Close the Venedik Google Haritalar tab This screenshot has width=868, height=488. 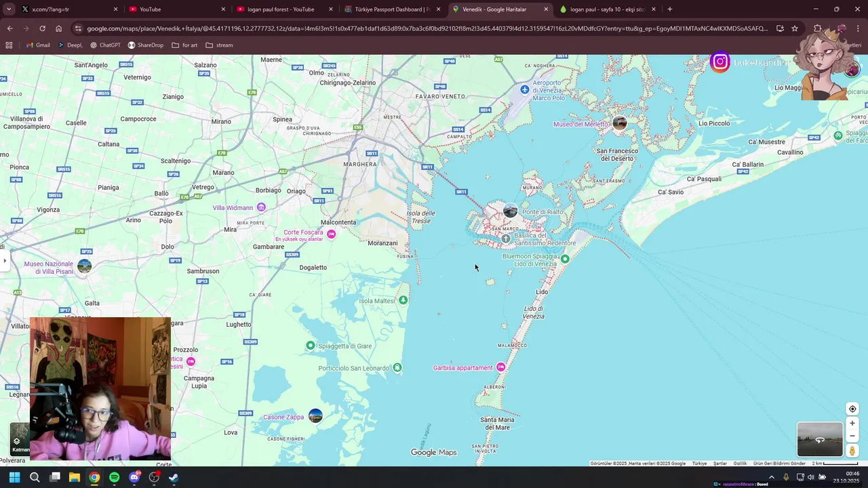546,9
